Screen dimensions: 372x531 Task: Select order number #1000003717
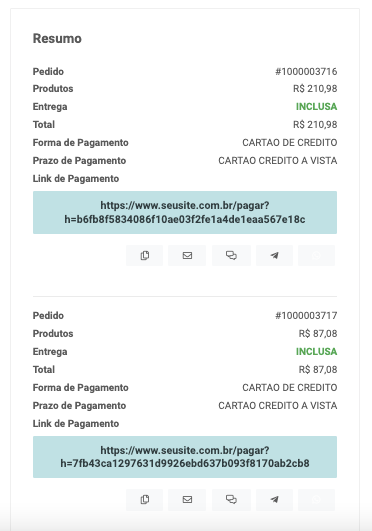306,316
